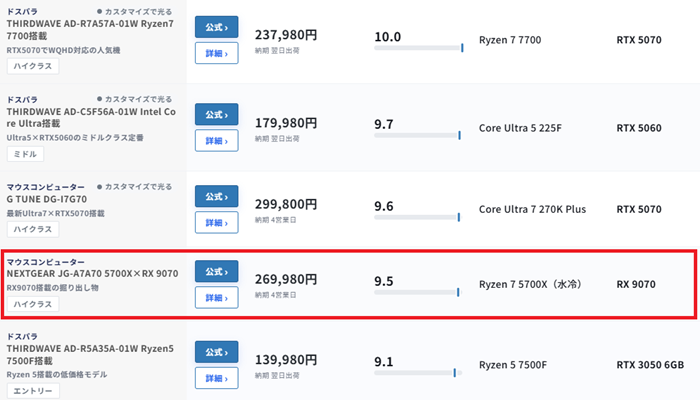
Task: Click the Core Ultra 5 225F cell
Action: pos(520,128)
